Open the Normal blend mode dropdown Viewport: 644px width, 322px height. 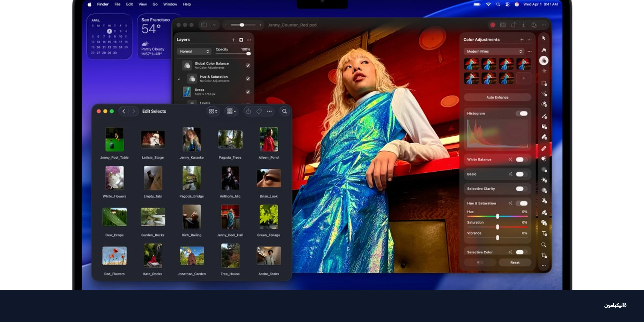point(194,51)
